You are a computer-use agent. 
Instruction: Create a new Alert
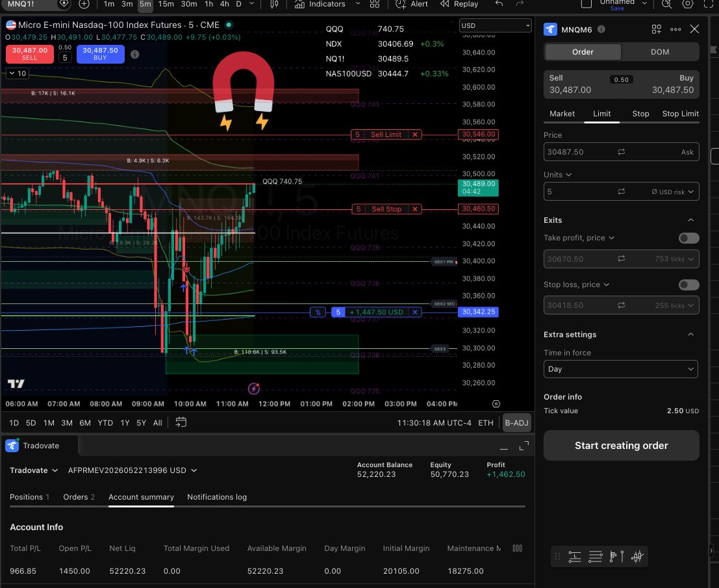411,4
